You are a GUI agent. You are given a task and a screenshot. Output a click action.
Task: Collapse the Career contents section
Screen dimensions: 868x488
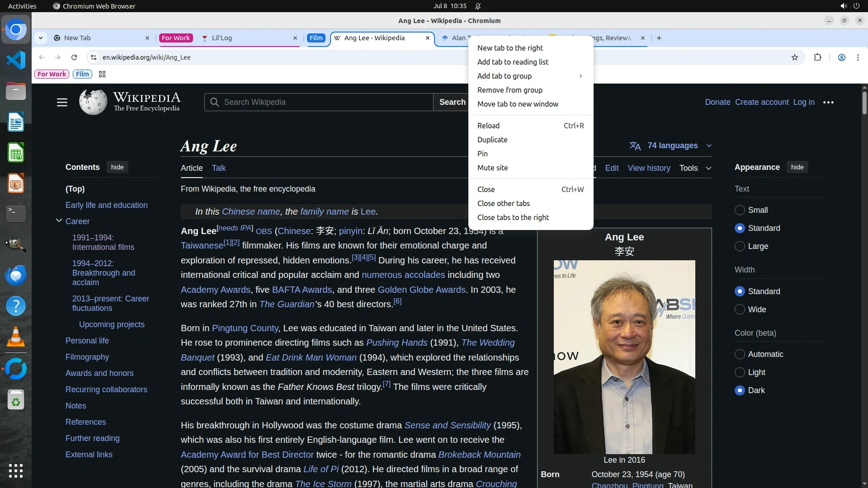(x=59, y=221)
